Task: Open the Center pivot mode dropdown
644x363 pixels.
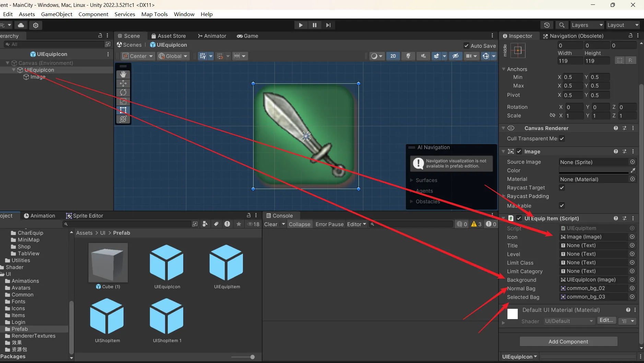Action: pyautogui.click(x=138, y=56)
